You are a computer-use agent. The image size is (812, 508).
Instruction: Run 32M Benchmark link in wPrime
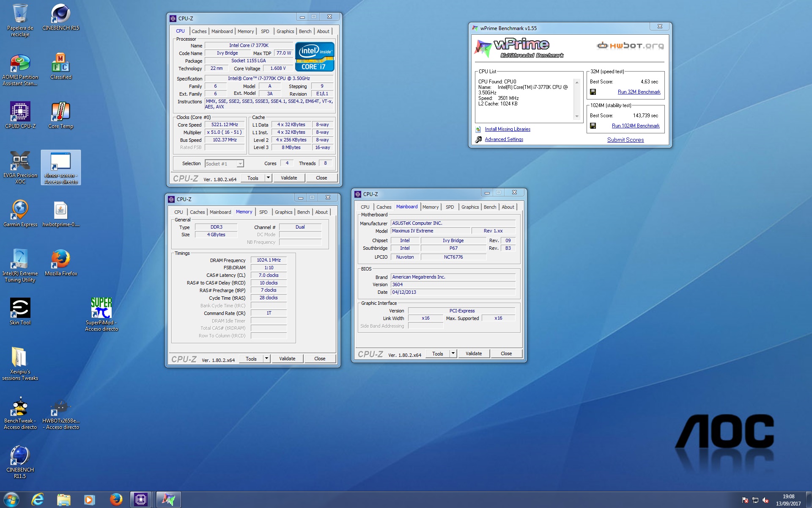[639, 92]
